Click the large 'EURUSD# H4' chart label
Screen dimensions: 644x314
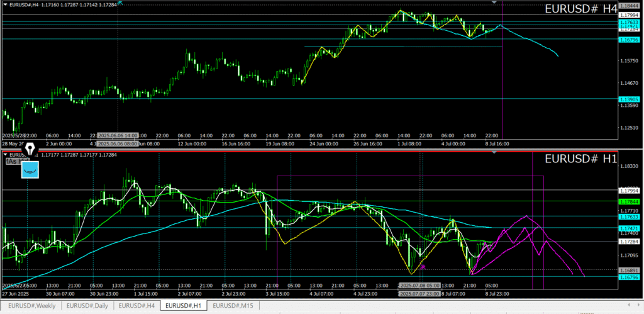pos(580,9)
